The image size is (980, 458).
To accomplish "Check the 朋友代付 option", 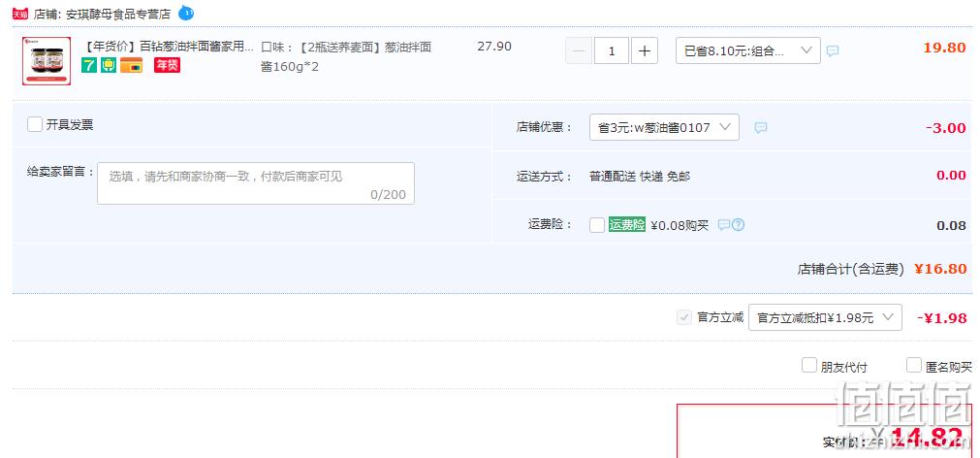I will pyautogui.click(x=809, y=366).
